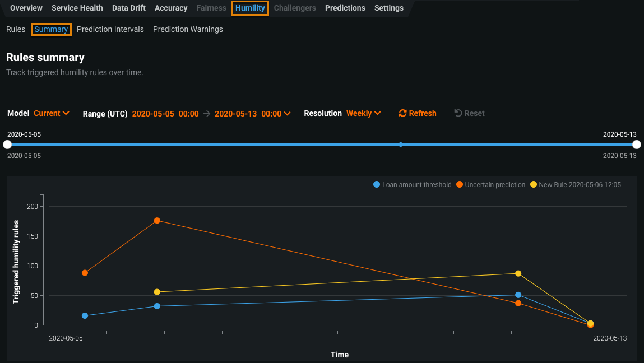Open the Accuracy tab

171,8
